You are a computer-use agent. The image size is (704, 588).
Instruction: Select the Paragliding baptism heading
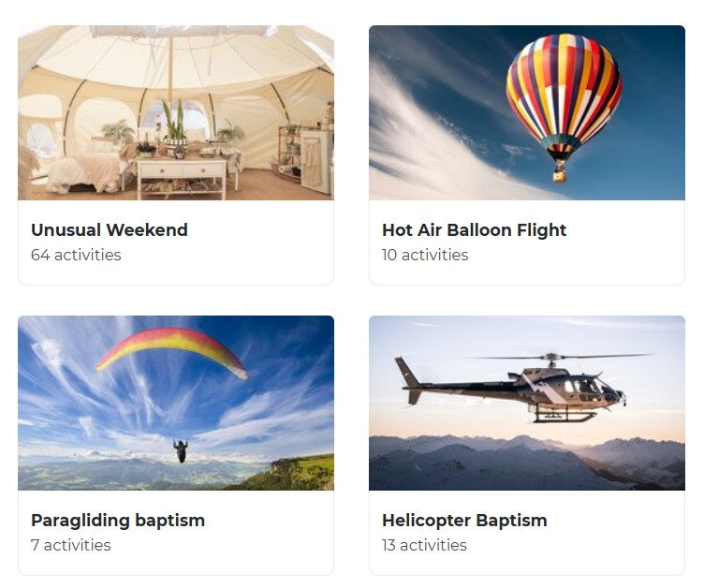(118, 521)
